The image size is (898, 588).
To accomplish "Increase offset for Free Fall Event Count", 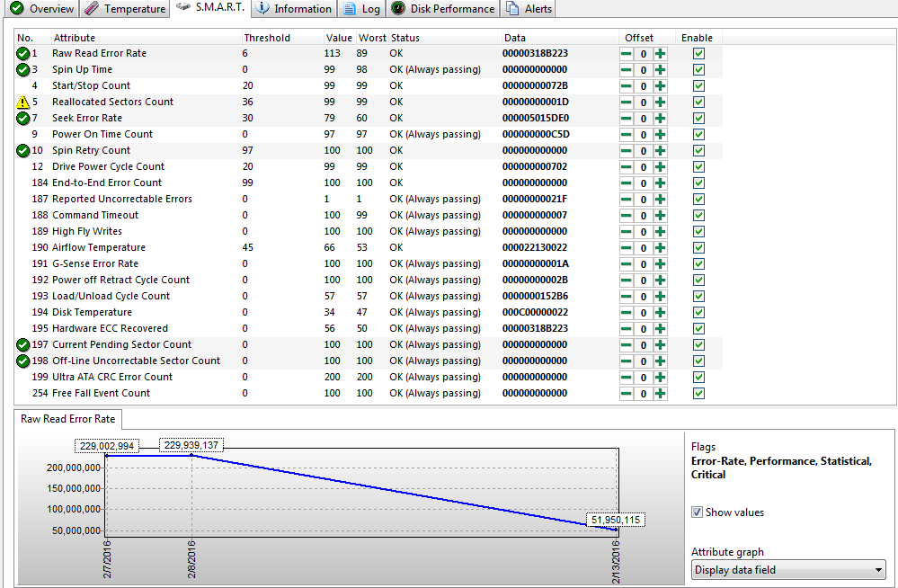I will pyautogui.click(x=661, y=394).
